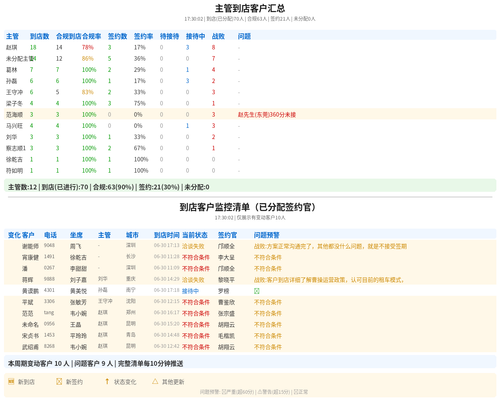This screenshot has width=500, height=414.
Task: Click the 战败 column header
Action: coord(218,36)
